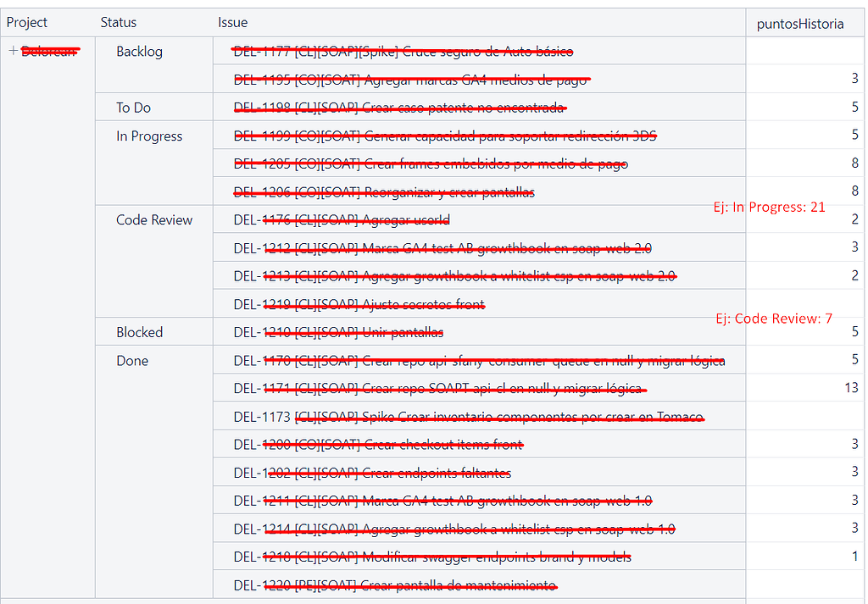This screenshot has width=868, height=604.
Task: Click the story points value 13
Action: [x=851, y=389]
